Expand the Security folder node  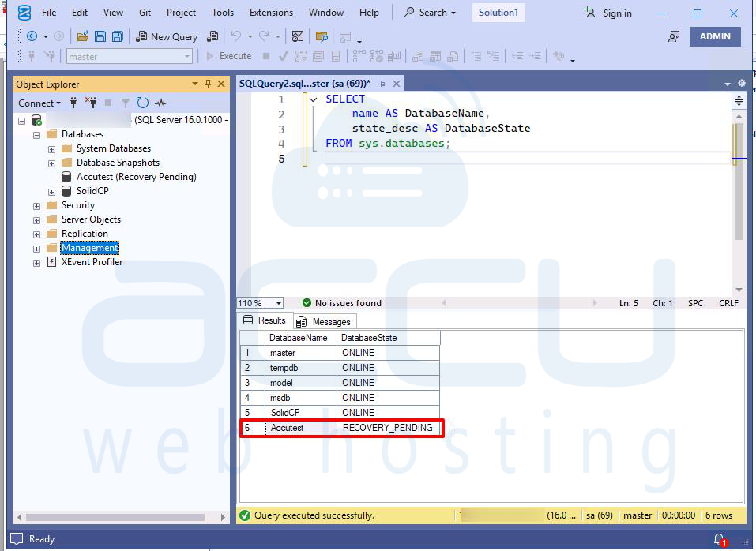[x=36, y=205]
